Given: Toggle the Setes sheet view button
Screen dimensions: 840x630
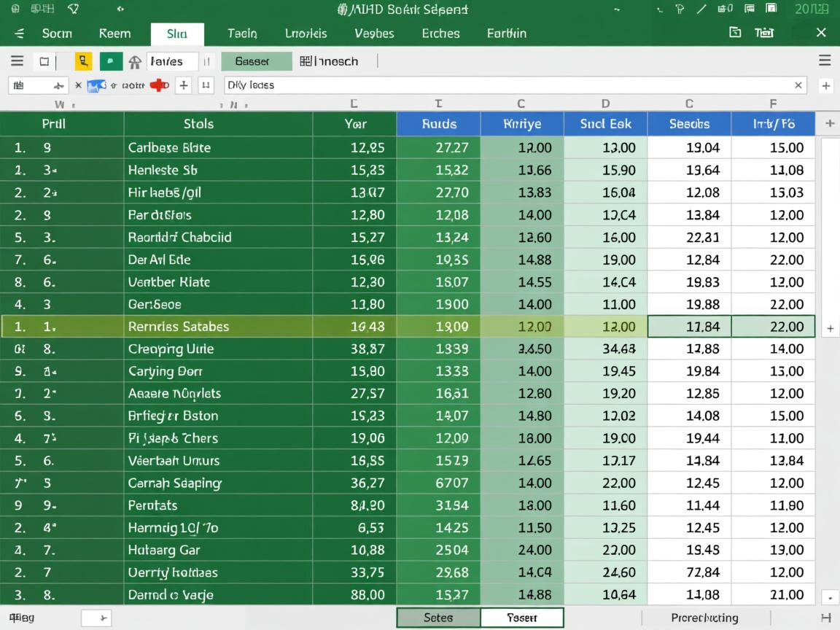Looking at the screenshot, I should click(438, 618).
